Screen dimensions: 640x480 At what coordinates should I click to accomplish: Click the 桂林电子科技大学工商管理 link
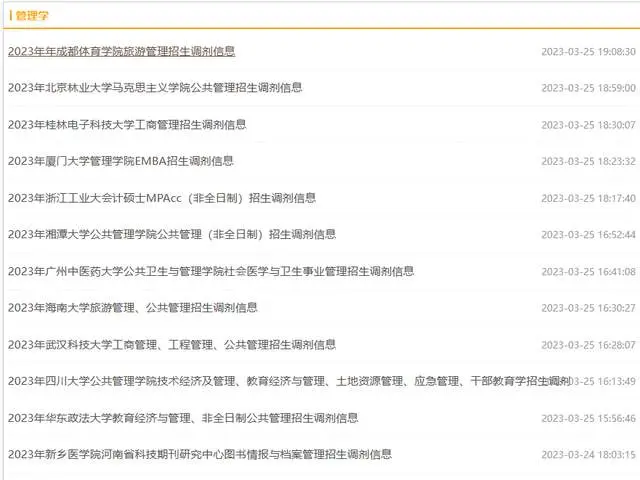[127, 125]
